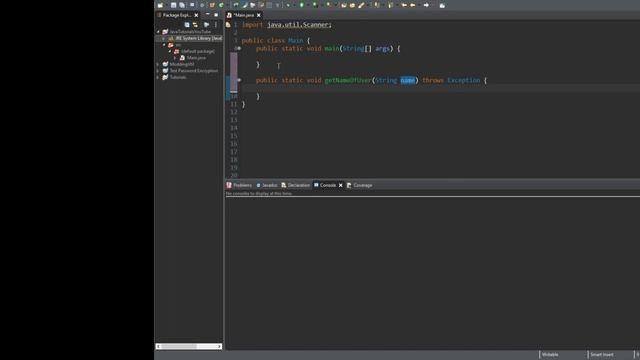Expand the JRE System Library node
Screen dimensions: 640x360
[x=164, y=38]
